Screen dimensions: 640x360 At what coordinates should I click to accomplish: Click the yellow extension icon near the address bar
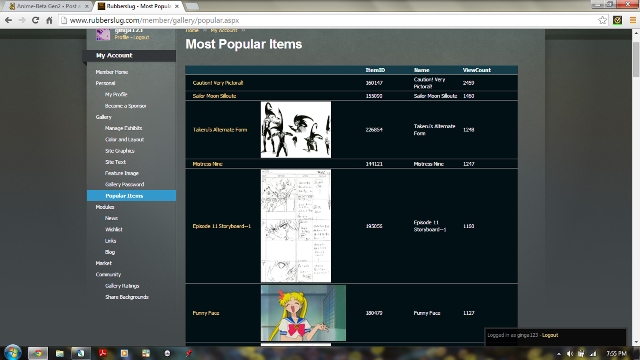[618, 20]
